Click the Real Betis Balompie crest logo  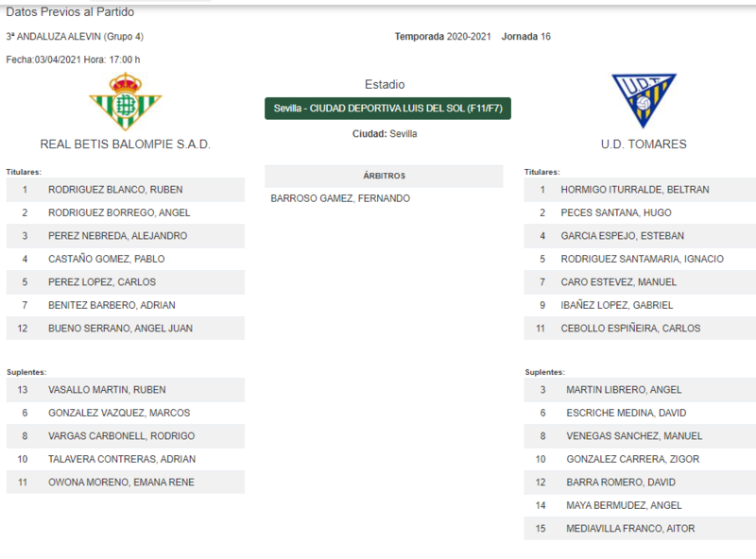pos(126,102)
